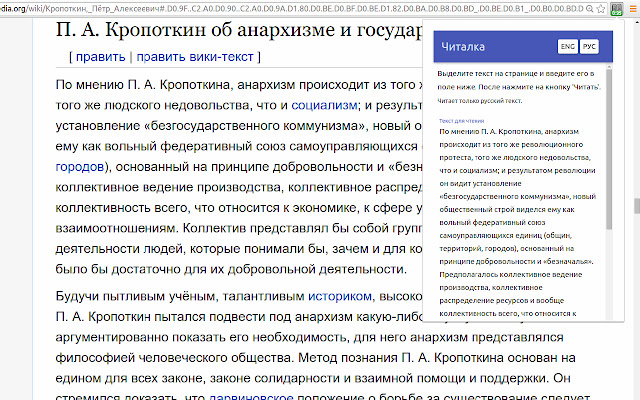Screen dimensions: 640x400
Task: Click the up arrow of the popup scrollbar
Action: click(609, 67)
